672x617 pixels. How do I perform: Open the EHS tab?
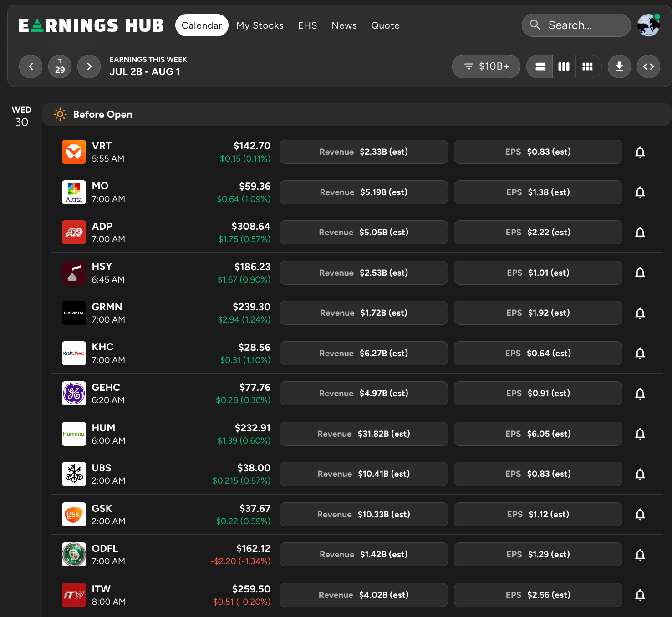pyautogui.click(x=307, y=25)
